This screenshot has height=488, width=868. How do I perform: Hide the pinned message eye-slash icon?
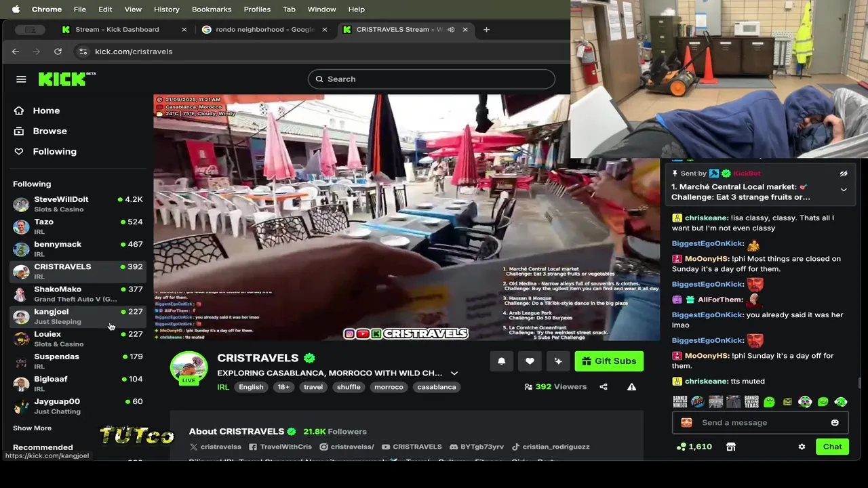point(844,174)
